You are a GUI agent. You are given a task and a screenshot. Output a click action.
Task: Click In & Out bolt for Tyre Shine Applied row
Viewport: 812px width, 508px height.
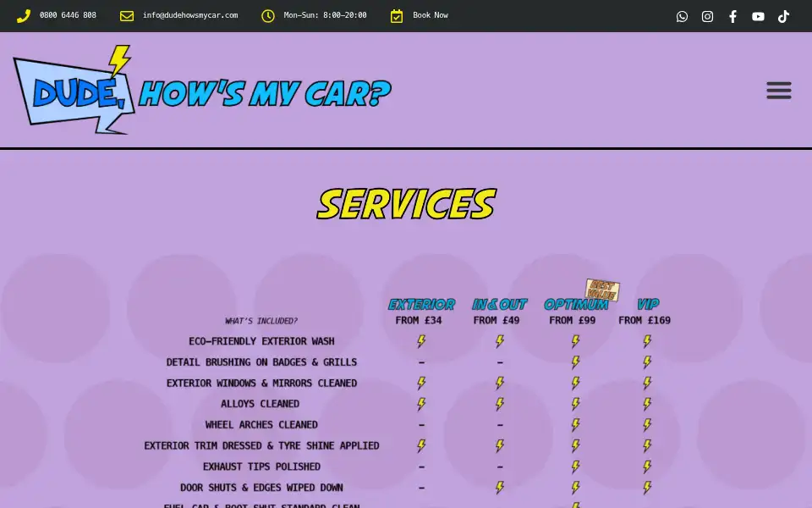500,446
